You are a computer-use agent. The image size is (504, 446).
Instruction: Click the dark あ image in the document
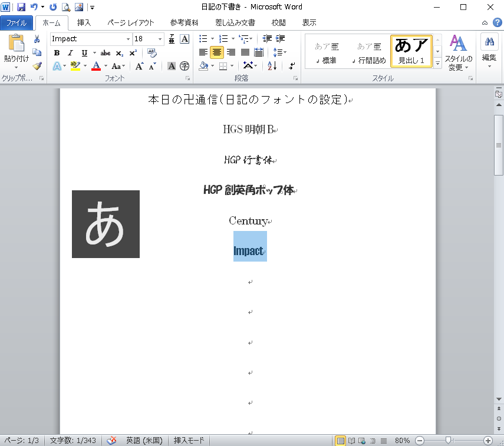(106, 224)
